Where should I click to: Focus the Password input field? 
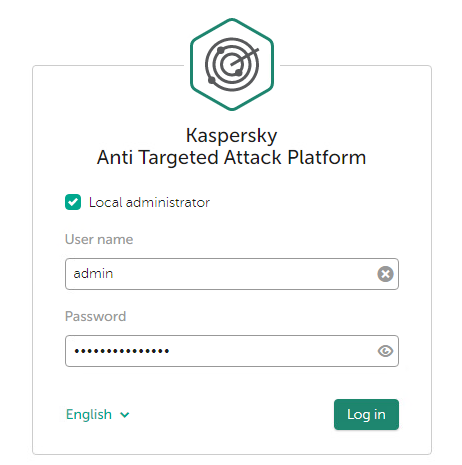(232, 351)
